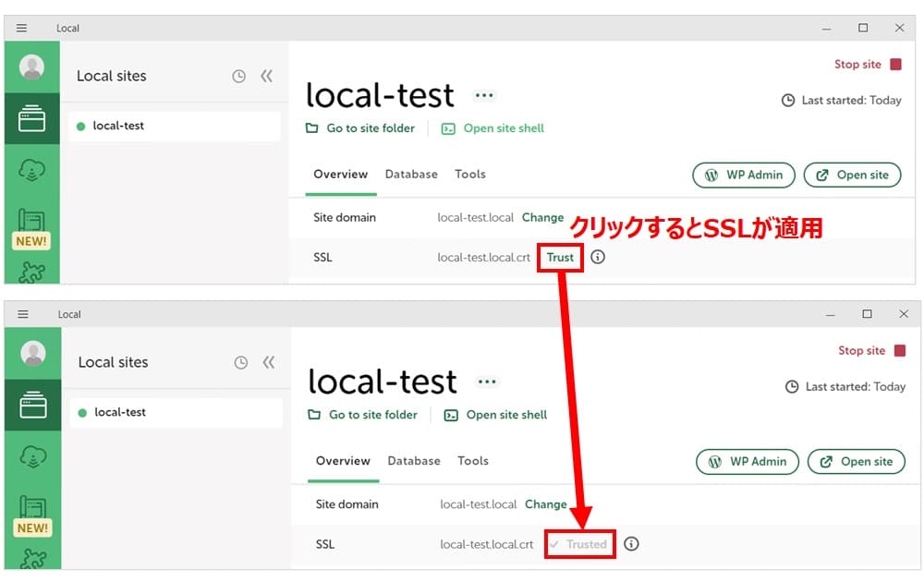This screenshot has height=582, width=924.
Task: Open three-dots site menu in lower window
Action: pyautogui.click(x=487, y=382)
